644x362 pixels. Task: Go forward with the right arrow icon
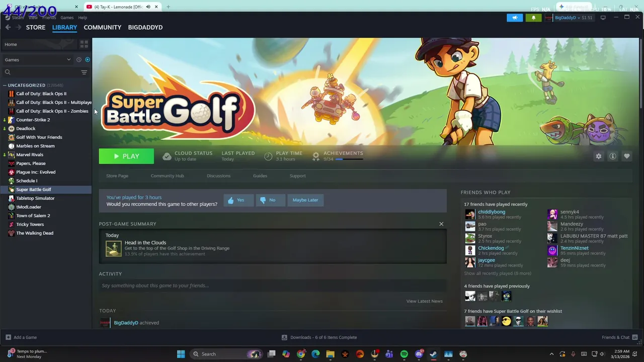(19, 27)
